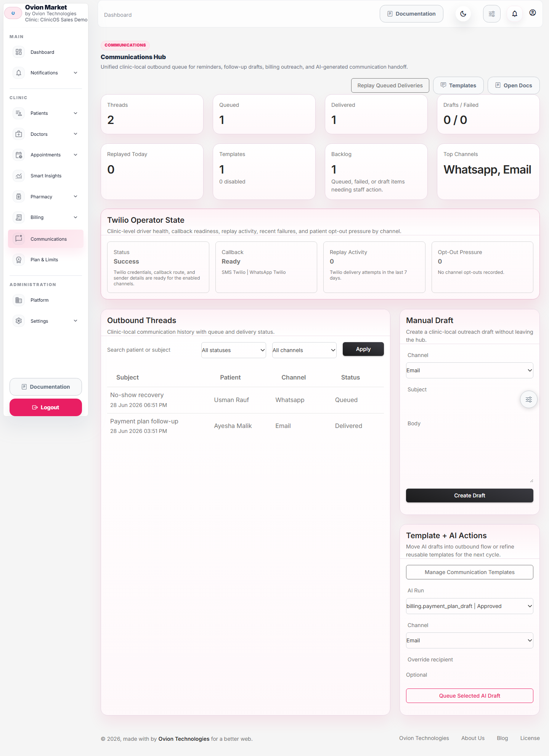Click the Settings gear icon in sidebar

tap(19, 321)
